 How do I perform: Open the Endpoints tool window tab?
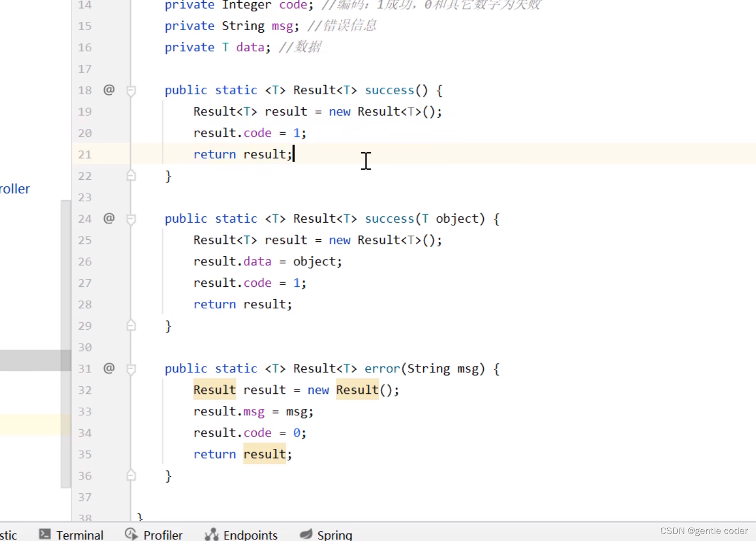242,535
